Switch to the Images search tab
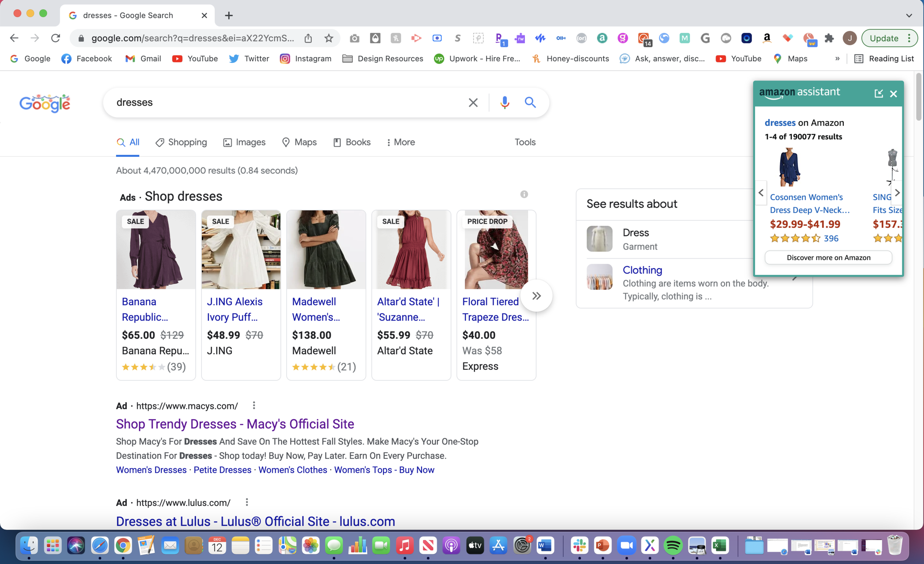The image size is (924, 564). click(x=244, y=142)
